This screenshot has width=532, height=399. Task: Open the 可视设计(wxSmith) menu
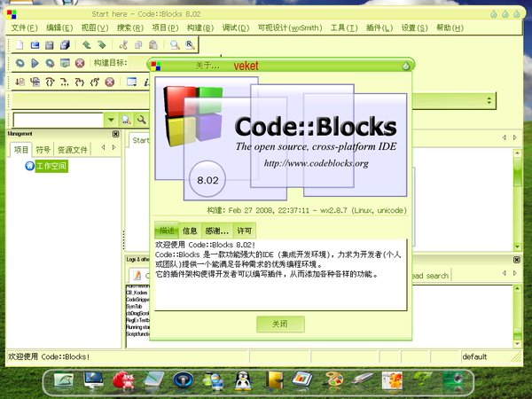[290, 27]
